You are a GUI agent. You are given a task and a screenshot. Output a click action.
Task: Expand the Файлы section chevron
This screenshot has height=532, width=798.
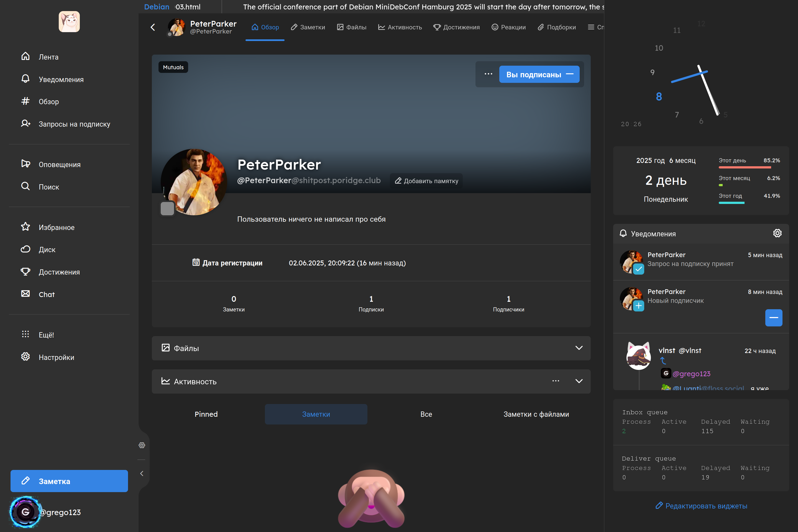pos(579,348)
